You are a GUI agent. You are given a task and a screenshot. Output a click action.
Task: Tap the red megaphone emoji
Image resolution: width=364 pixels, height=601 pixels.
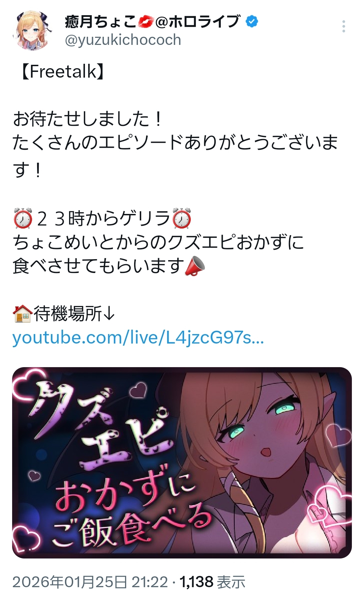195,266
